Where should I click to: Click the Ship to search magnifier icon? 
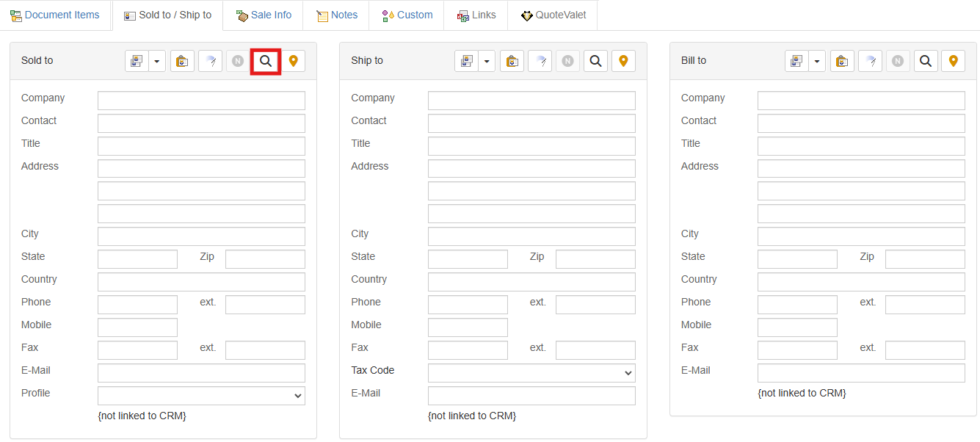596,61
